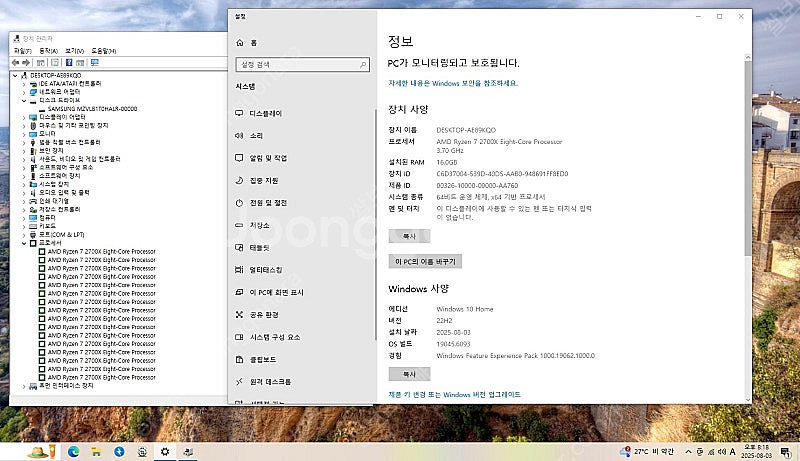This screenshot has width=800, height=461.
Task: Open 알림 및 작업 settings page
Action: (301, 158)
